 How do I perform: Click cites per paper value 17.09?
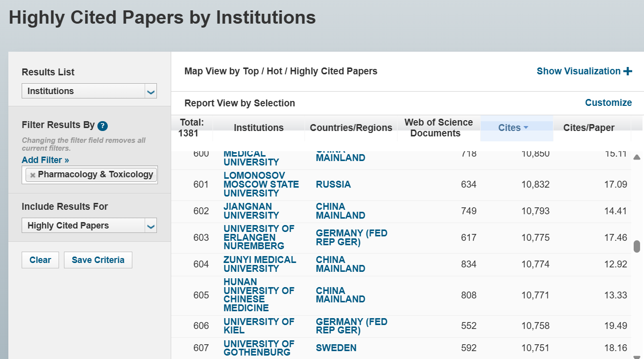(615, 184)
